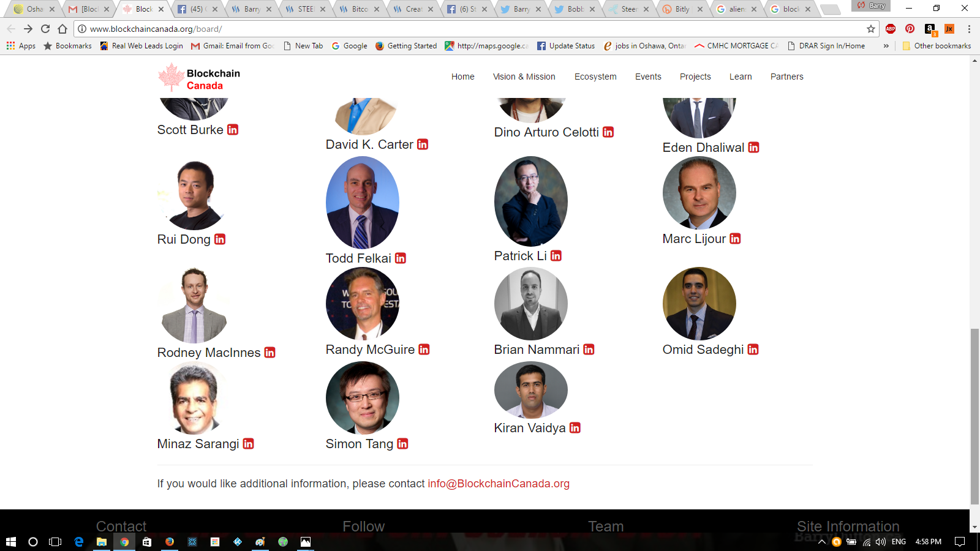Open the AdBlock Plus extension icon
Screen dimensions: 980x551
[x=891, y=29]
